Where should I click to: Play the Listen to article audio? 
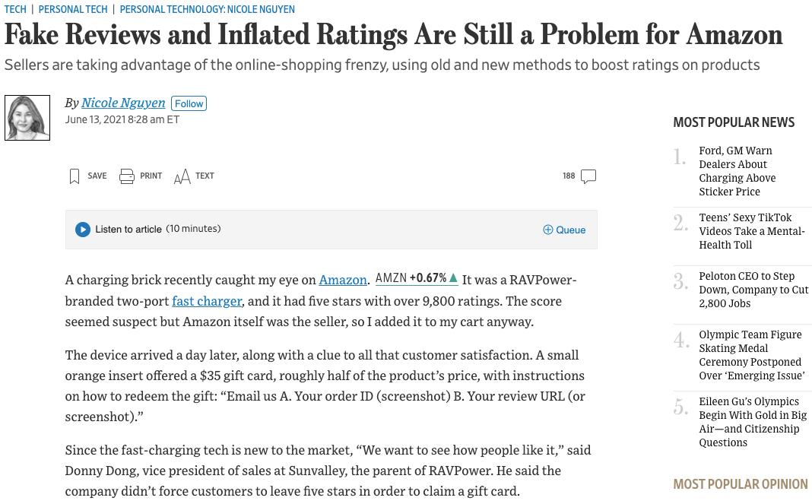(83, 230)
